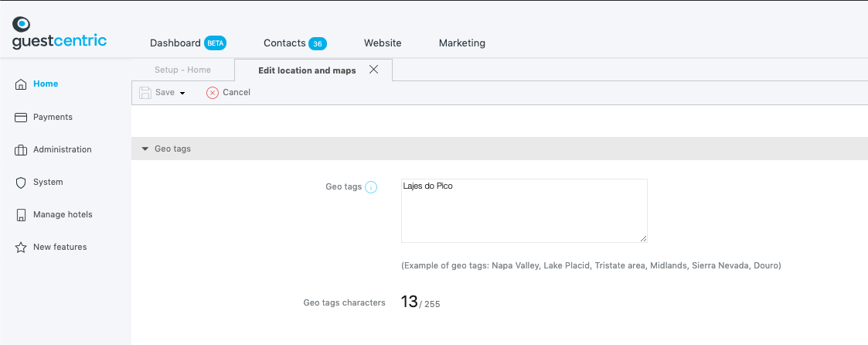Screen dimensions: 868x345
Task: Click the Save floppy disk icon
Action: [x=145, y=93]
